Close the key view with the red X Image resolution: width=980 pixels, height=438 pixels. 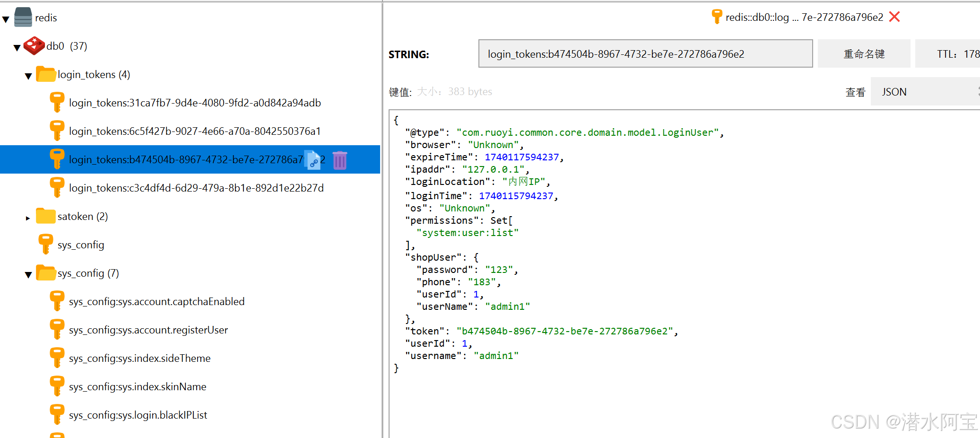[894, 17]
